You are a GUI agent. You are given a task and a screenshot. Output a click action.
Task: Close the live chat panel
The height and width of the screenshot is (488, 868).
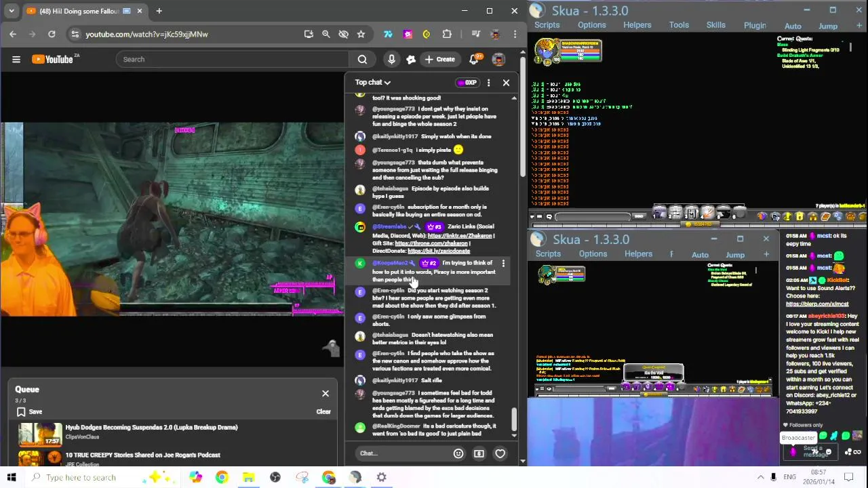(x=506, y=83)
